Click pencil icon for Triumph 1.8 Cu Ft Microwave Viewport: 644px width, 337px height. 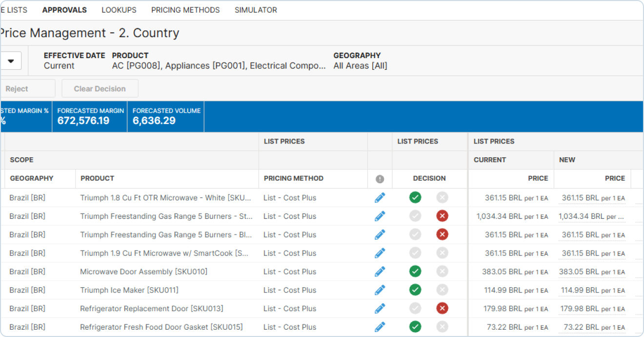[380, 198]
